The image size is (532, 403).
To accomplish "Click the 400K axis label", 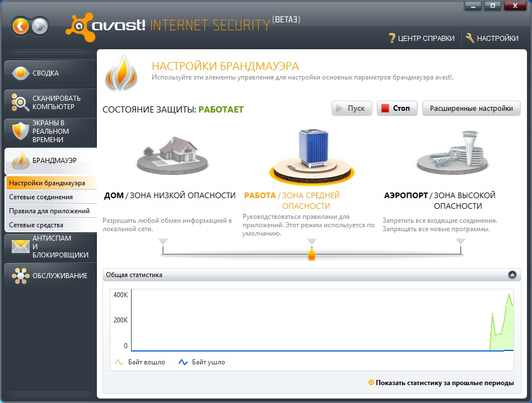I will coord(120,295).
